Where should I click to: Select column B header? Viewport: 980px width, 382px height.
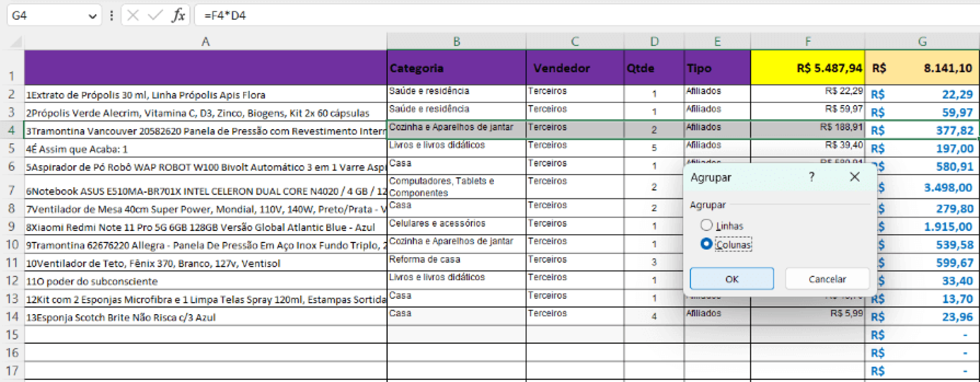[x=457, y=42]
